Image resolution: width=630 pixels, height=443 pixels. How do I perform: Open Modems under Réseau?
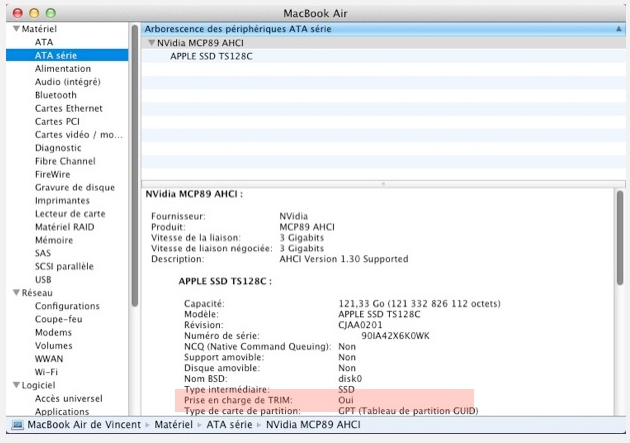point(53,333)
